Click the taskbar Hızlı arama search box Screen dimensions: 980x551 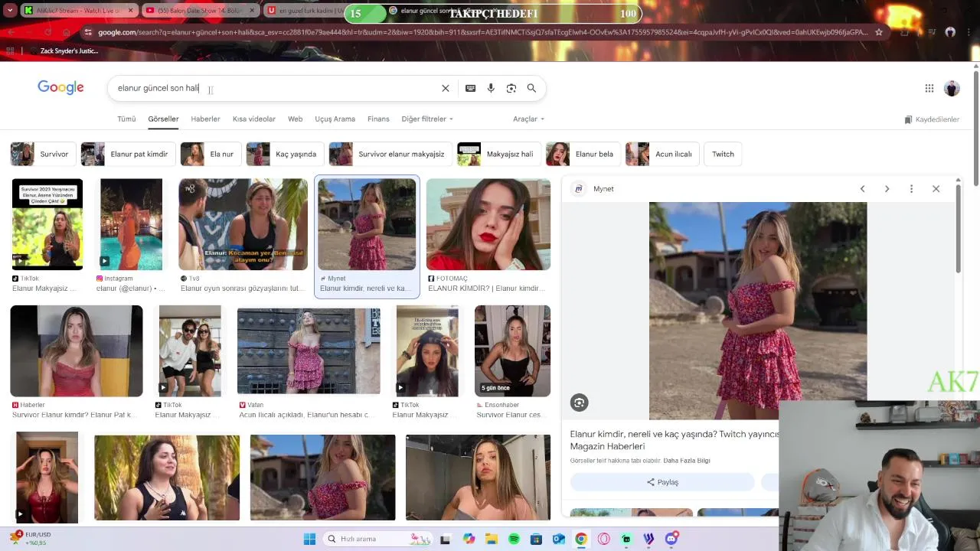pos(379,539)
